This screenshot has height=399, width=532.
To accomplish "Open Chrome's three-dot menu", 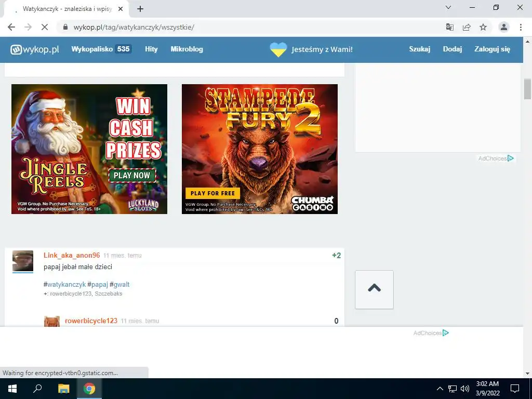I will 521,27.
